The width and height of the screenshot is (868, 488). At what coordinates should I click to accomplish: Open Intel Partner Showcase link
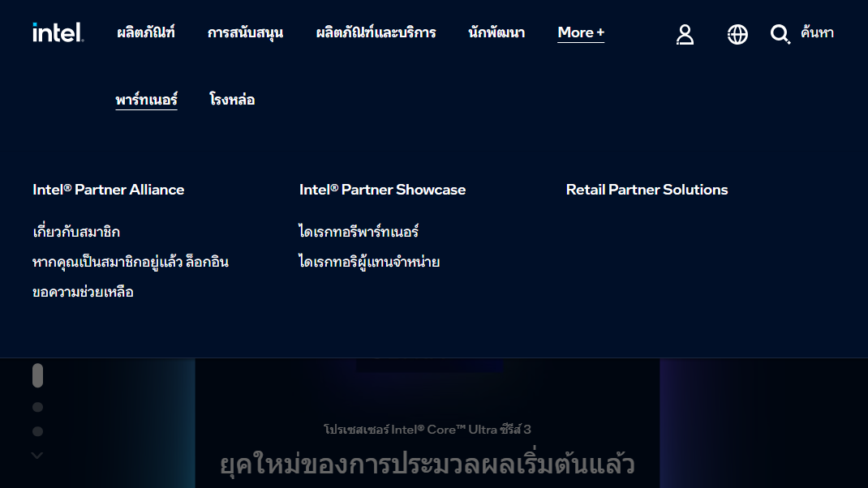pyautogui.click(x=383, y=190)
